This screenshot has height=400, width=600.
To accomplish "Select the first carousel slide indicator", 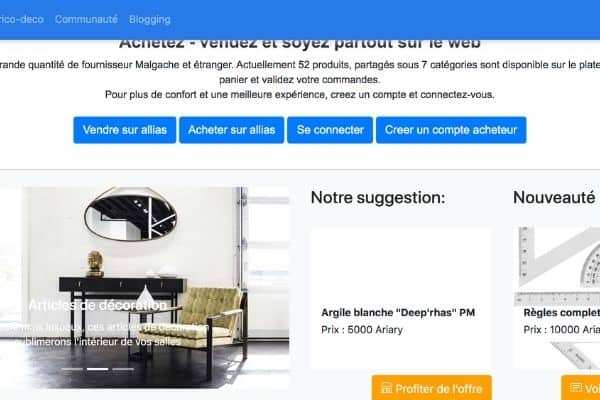I will pos(72,369).
